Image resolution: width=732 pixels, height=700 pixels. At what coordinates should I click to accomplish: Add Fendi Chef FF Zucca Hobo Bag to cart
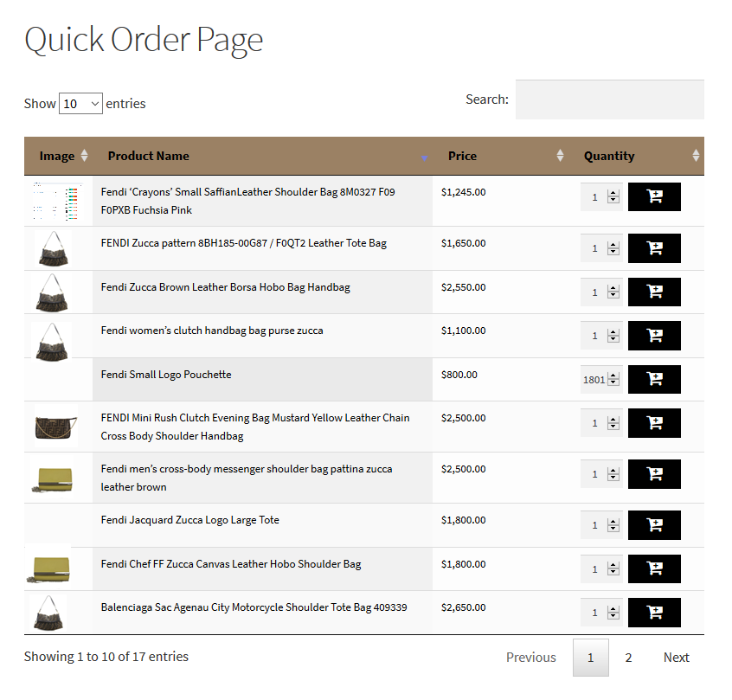pyautogui.click(x=654, y=568)
